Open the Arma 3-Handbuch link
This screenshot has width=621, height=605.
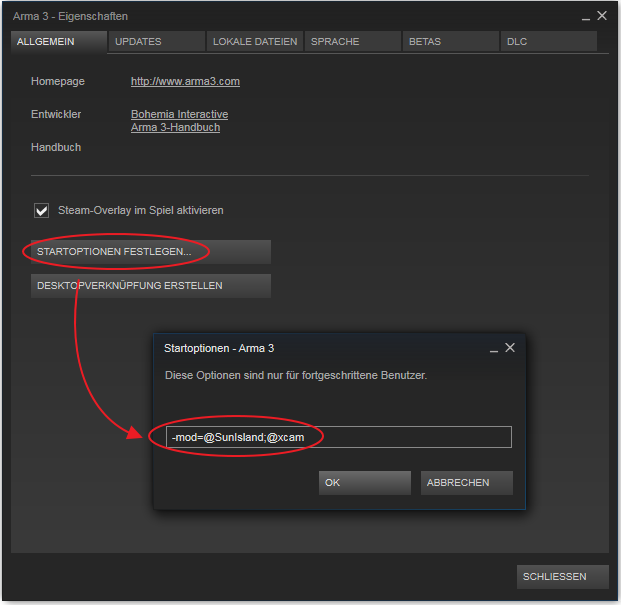pyautogui.click(x=175, y=127)
